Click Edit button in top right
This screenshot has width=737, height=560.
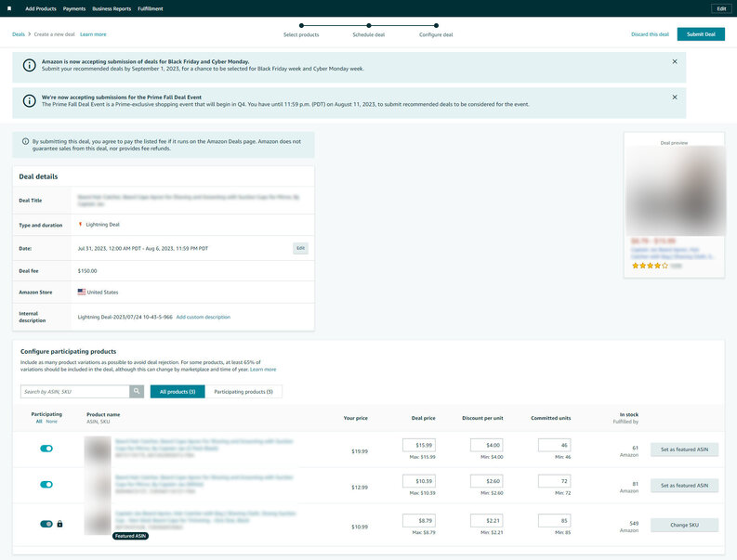point(721,8)
